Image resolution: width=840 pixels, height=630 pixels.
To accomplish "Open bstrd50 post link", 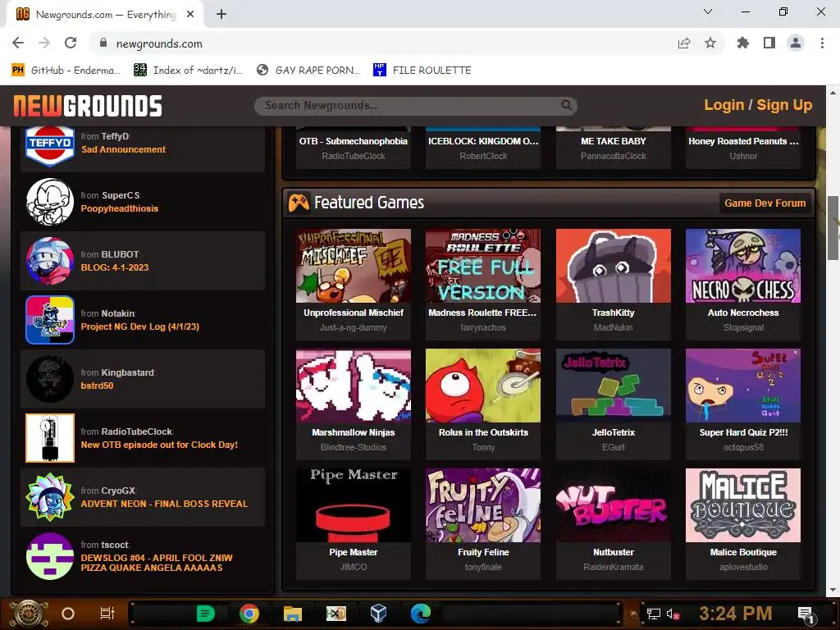I will 97,386.
